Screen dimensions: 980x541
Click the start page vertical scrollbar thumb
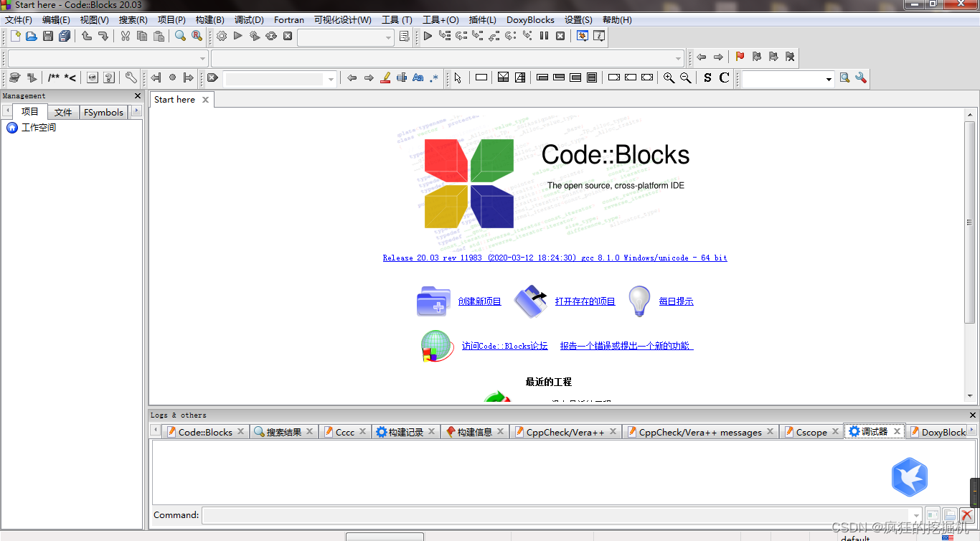click(x=970, y=222)
